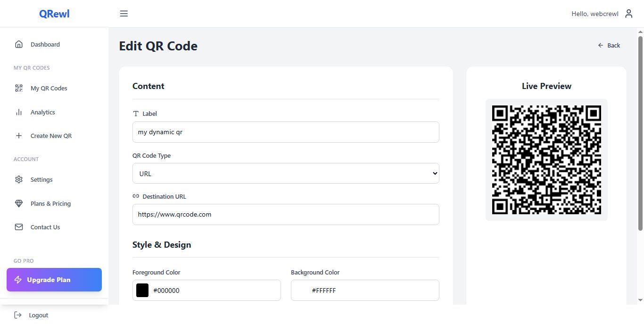Viewport: 644px width, 331px height.
Task: Click the Create New QR plus icon
Action: 19,136
